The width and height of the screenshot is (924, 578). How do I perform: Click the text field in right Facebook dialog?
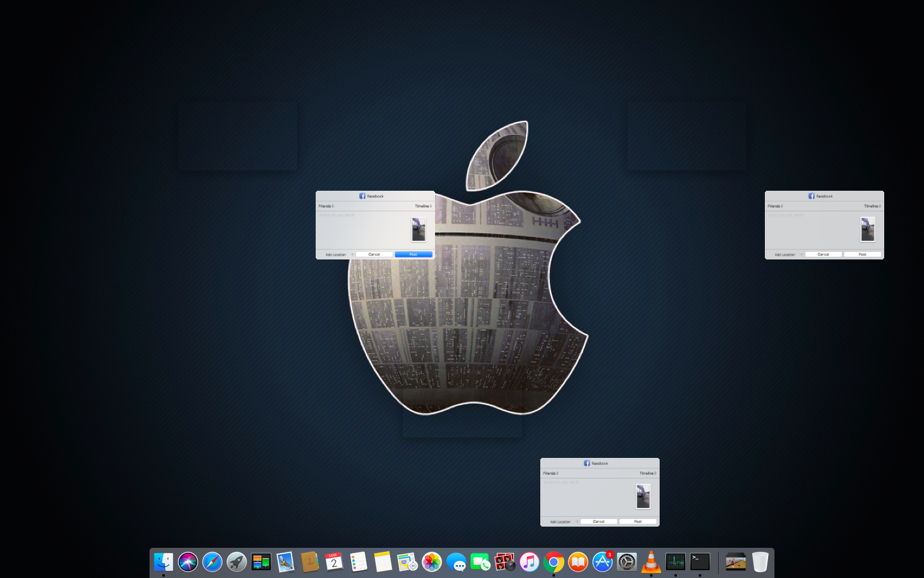[812, 229]
